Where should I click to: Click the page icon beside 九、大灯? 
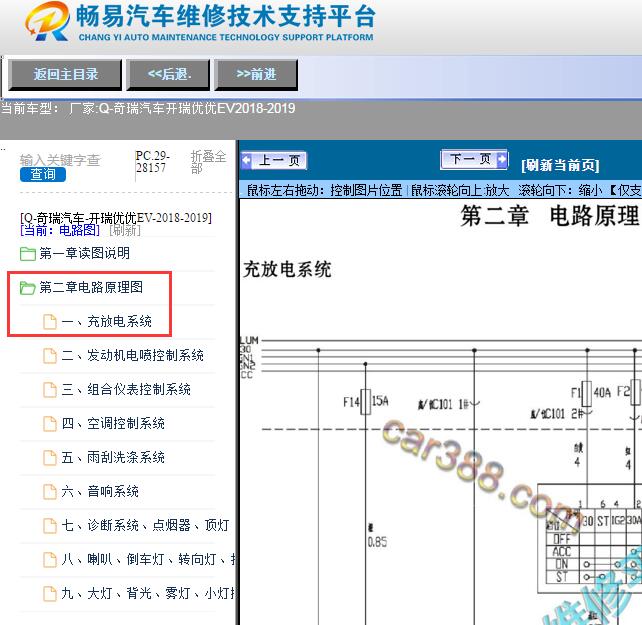click(x=50, y=593)
